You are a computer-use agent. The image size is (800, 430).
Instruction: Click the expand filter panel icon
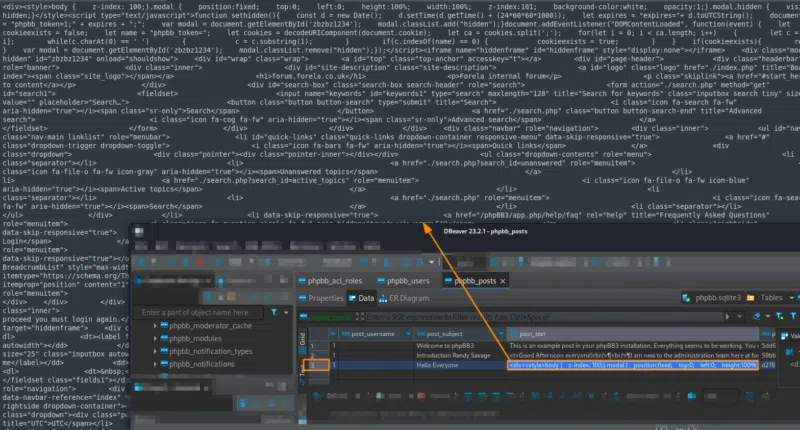tap(360, 317)
